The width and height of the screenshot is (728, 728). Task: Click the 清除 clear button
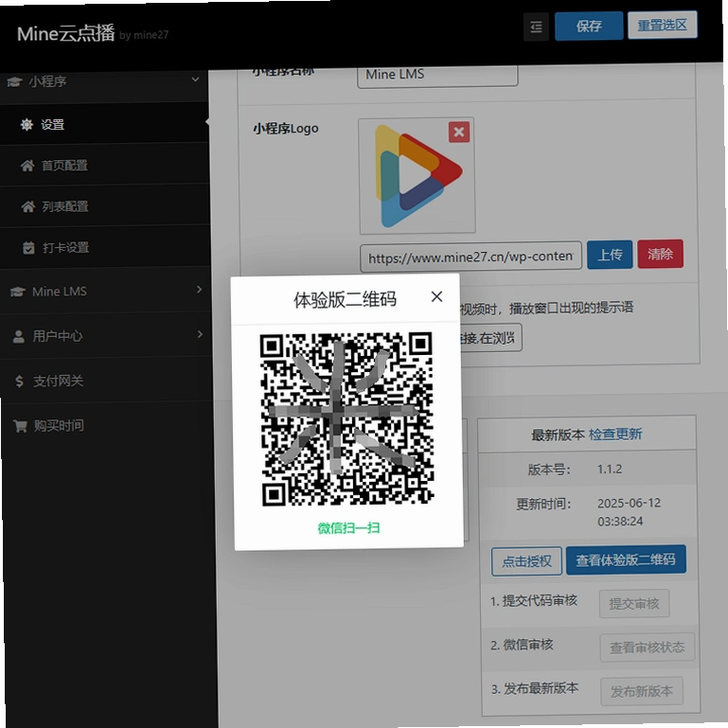click(x=660, y=254)
